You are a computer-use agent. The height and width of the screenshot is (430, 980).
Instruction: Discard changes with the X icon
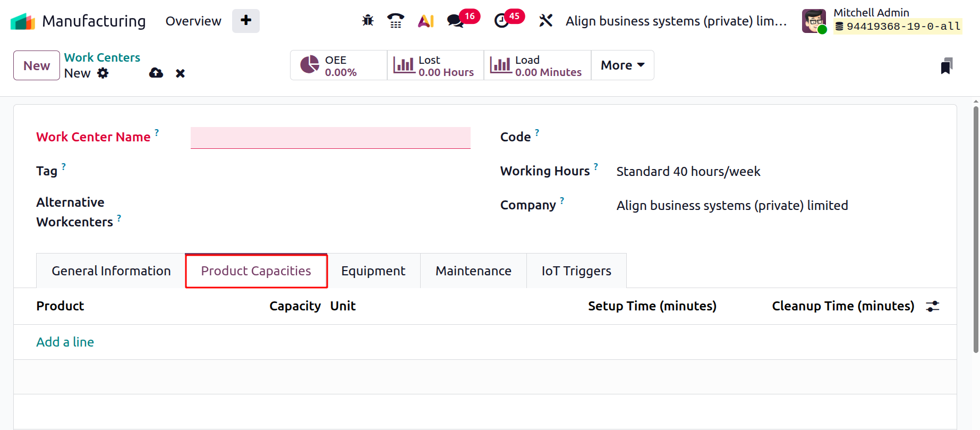pyautogui.click(x=181, y=73)
